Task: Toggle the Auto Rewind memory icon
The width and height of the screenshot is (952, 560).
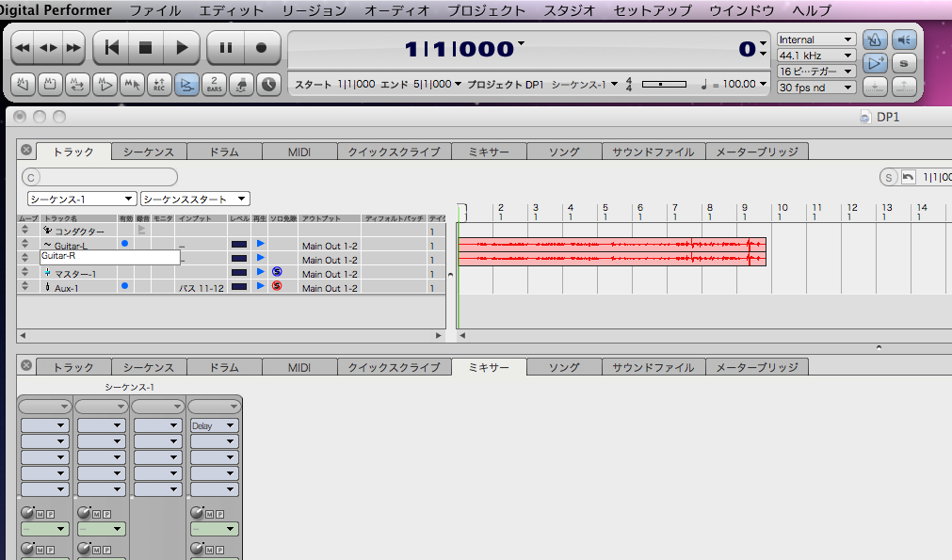Action: pos(50,85)
